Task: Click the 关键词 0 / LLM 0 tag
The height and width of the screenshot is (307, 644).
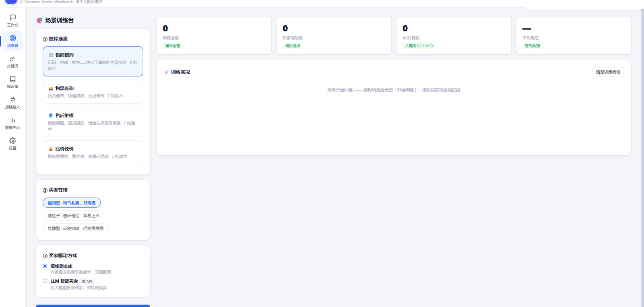Action: pos(419,46)
